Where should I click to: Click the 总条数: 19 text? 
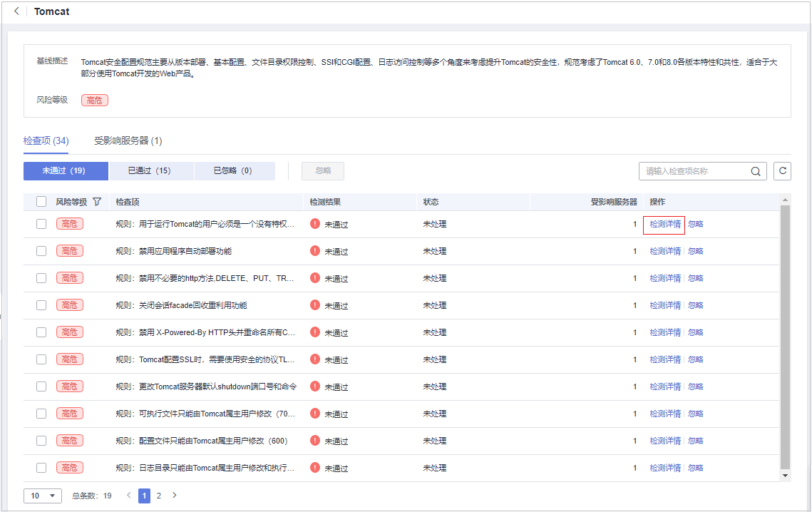[x=92, y=496]
